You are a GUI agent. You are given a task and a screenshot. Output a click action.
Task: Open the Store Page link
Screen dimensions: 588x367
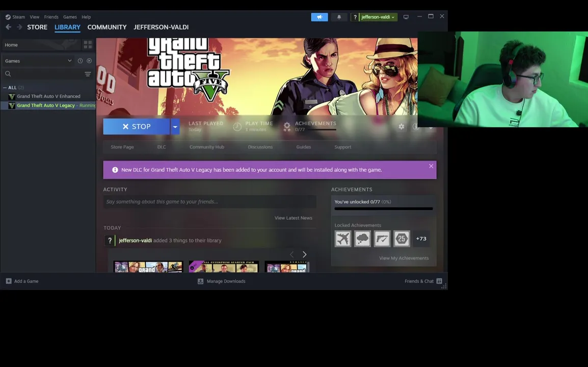122,147
